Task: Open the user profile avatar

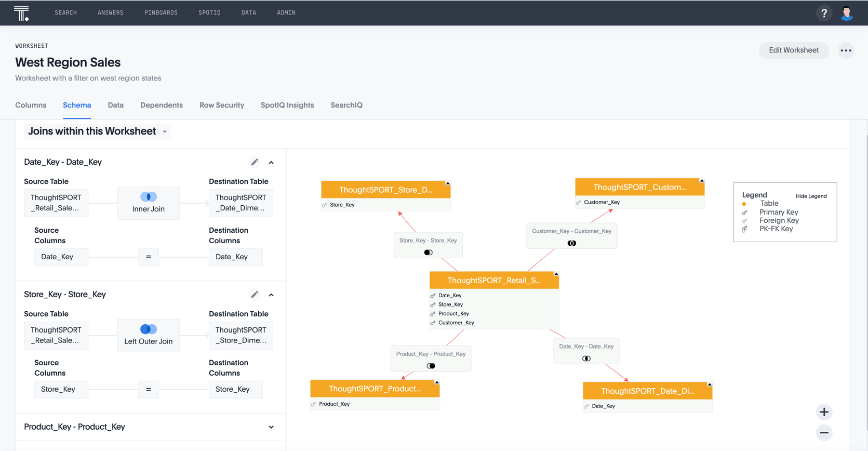Action: (x=847, y=13)
